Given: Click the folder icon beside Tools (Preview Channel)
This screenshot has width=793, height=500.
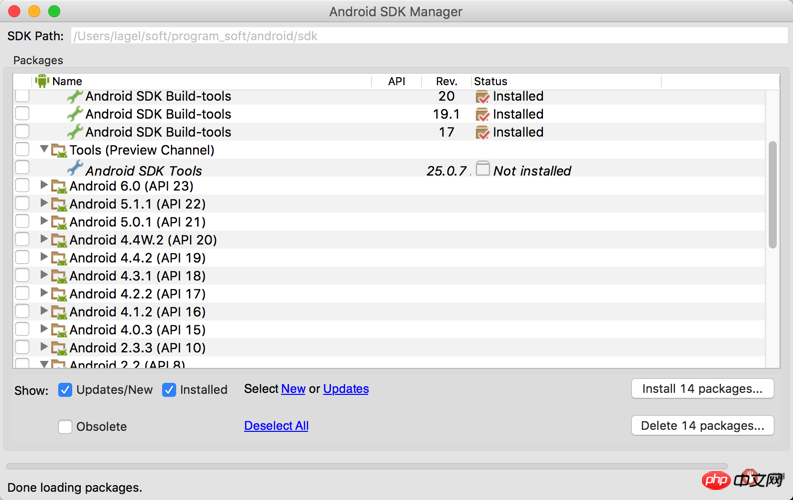Looking at the screenshot, I should coord(59,151).
